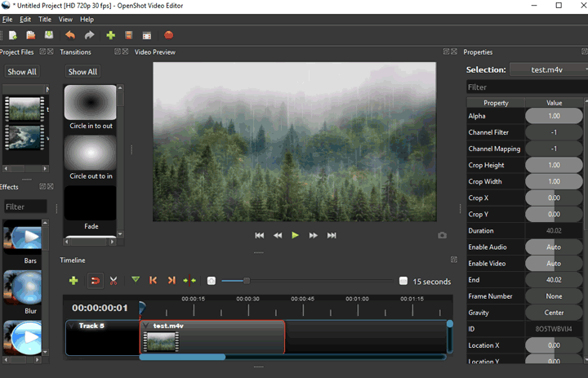The width and height of the screenshot is (588, 378).
Task: Toggle the razor cut tool
Action: (114, 281)
